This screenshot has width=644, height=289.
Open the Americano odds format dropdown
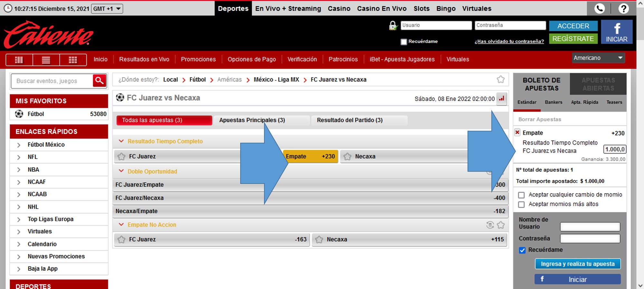coord(598,58)
